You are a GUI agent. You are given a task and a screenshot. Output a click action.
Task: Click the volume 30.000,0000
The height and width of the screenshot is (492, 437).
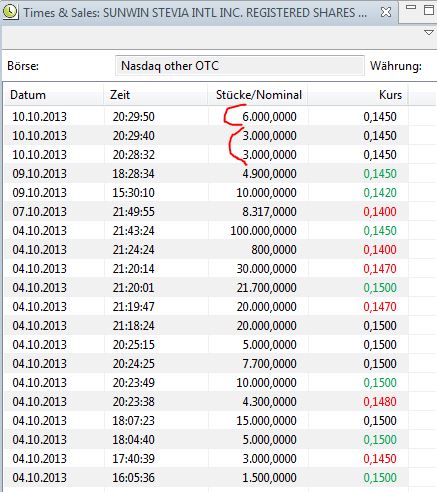tap(266, 269)
